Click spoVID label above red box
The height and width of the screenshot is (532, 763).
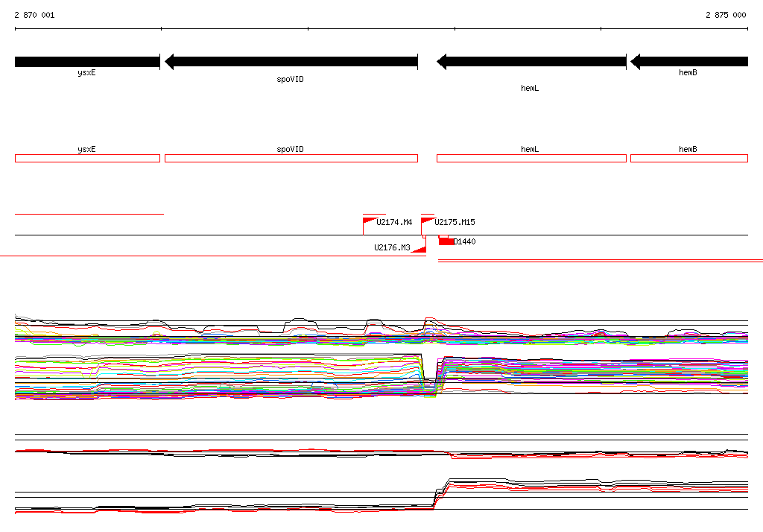pyautogui.click(x=290, y=150)
